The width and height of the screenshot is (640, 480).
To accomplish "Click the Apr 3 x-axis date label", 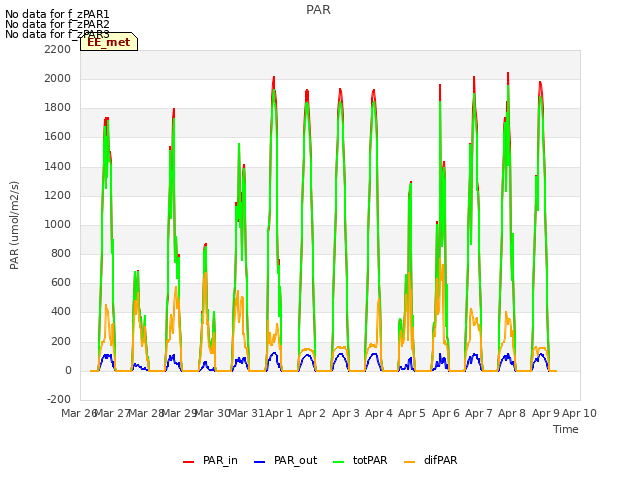I will point(346,413).
